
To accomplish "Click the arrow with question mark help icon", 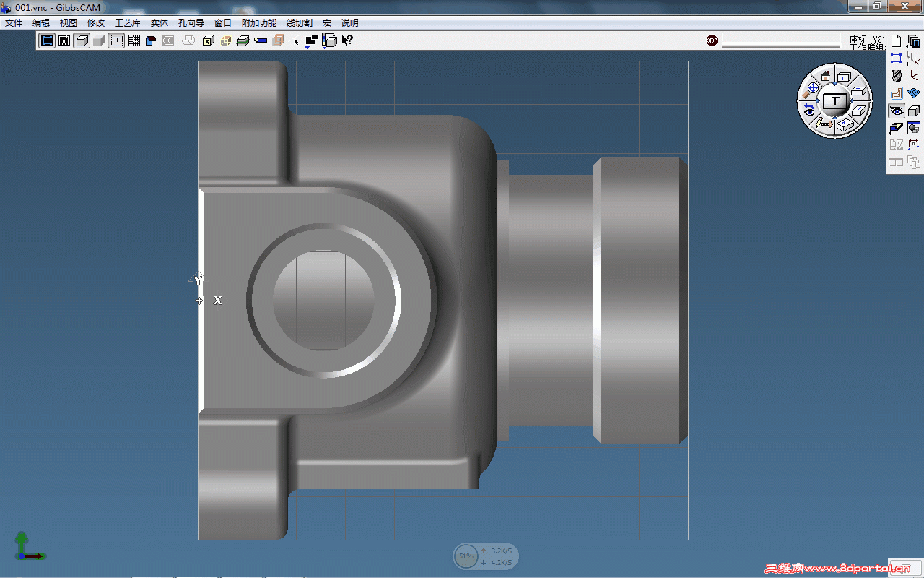I will pyautogui.click(x=347, y=40).
